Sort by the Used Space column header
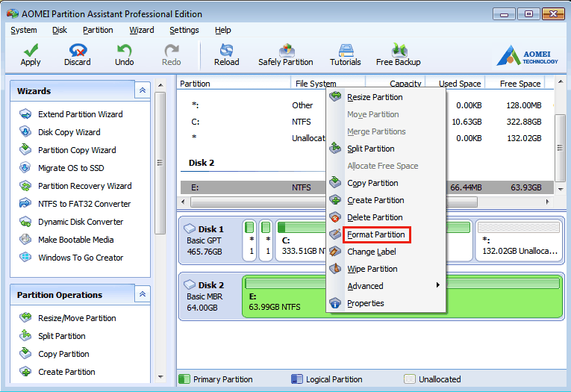The height and width of the screenshot is (392, 571). (455, 84)
